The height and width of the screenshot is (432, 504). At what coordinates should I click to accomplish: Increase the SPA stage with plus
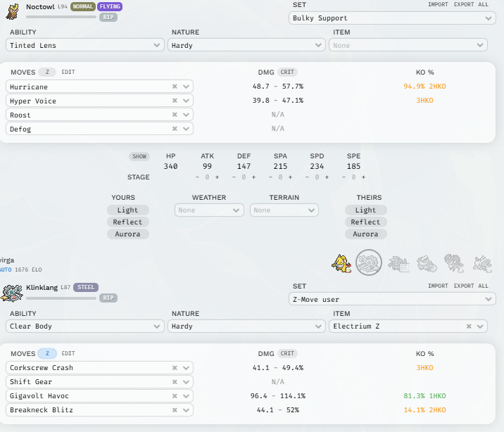click(289, 177)
